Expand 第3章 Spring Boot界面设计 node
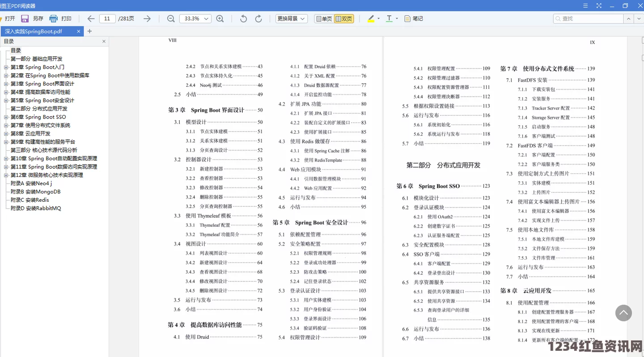Image resolution: width=644 pixels, height=357 pixels. 6,84
